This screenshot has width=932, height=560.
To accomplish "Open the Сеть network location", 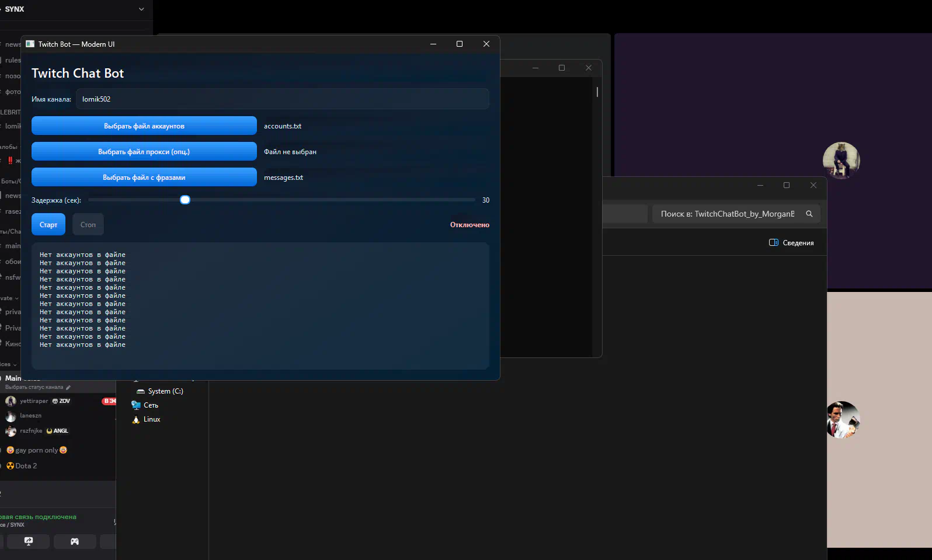I will 151,405.
